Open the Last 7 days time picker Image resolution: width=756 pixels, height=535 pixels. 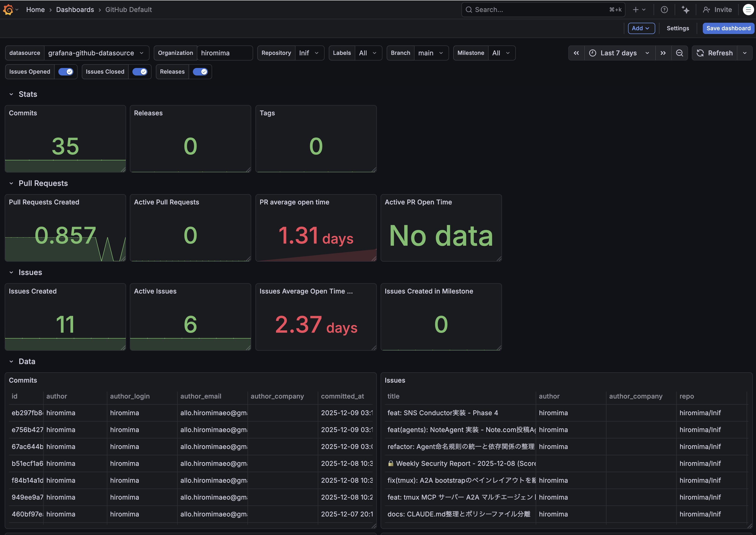(619, 53)
